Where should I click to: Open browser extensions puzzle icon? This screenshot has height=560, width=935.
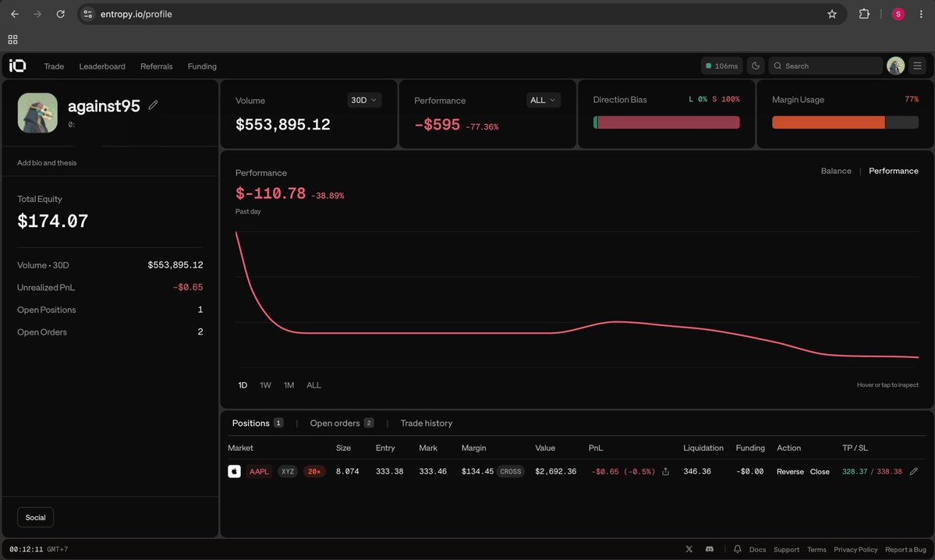point(864,14)
